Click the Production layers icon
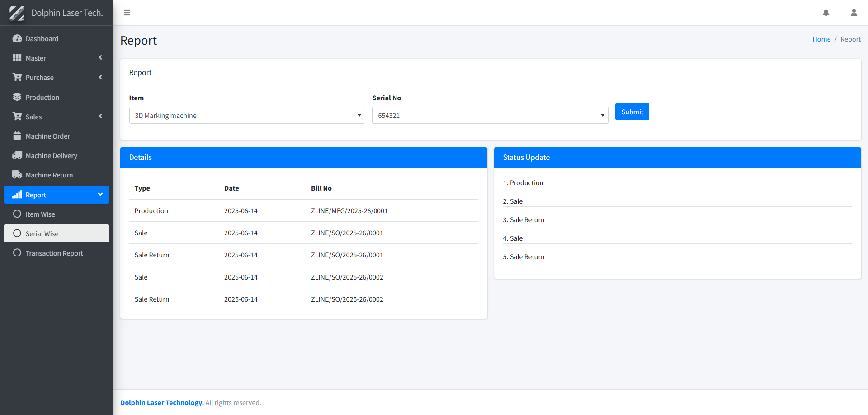 pyautogui.click(x=17, y=97)
